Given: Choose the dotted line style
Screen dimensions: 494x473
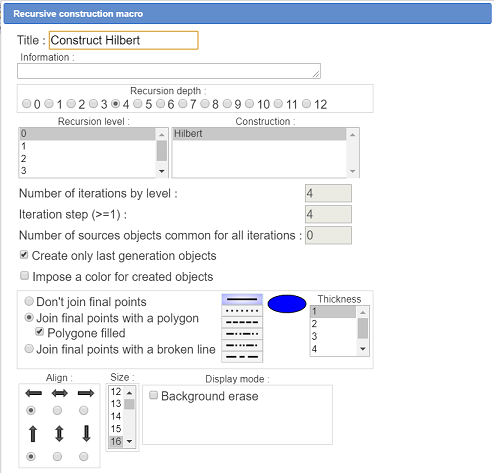Looking at the screenshot, I should 242,311.
